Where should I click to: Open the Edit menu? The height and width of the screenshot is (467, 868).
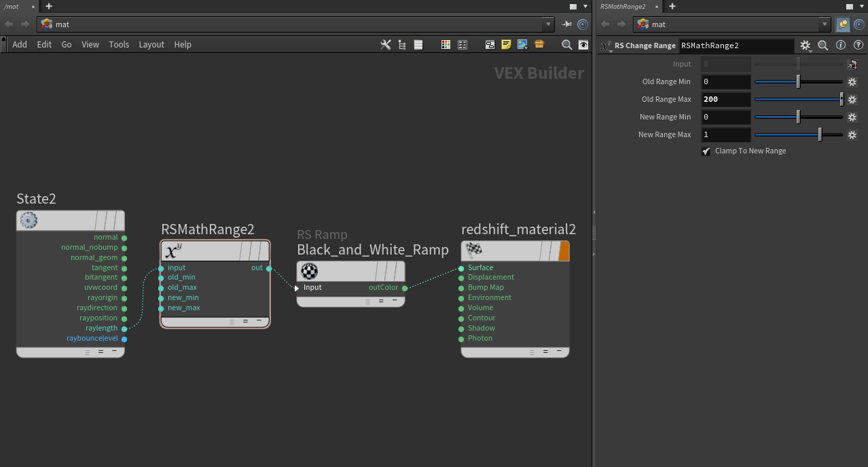point(44,45)
